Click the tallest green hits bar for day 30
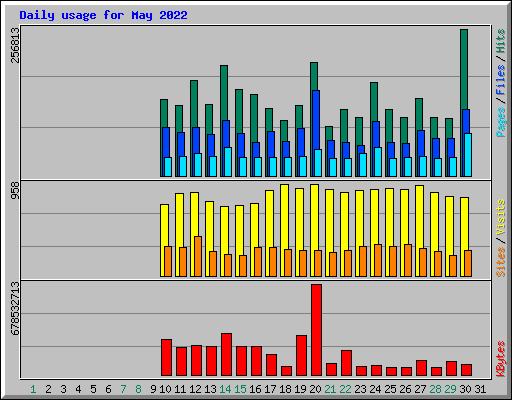Screen dimensions: 512x400 464,68
